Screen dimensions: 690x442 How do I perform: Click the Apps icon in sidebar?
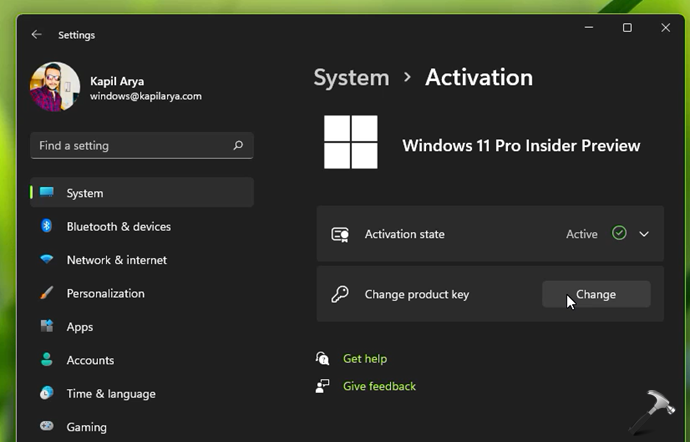[x=46, y=326]
